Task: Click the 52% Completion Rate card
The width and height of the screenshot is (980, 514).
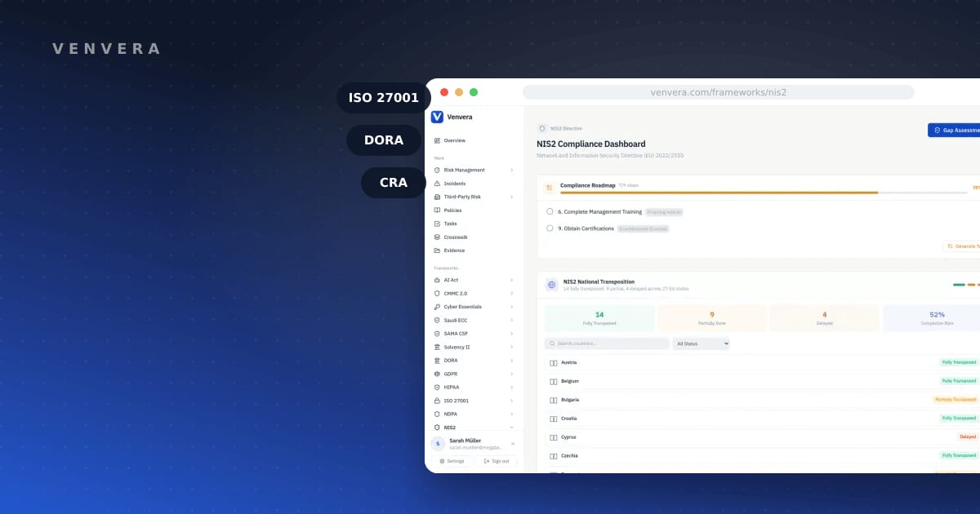Action: coord(932,318)
